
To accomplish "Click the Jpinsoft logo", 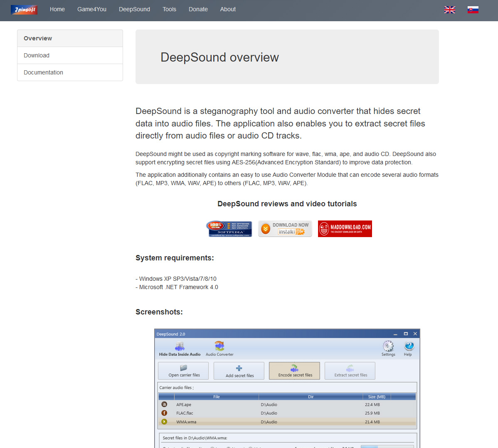I will pyautogui.click(x=24, y=10).
